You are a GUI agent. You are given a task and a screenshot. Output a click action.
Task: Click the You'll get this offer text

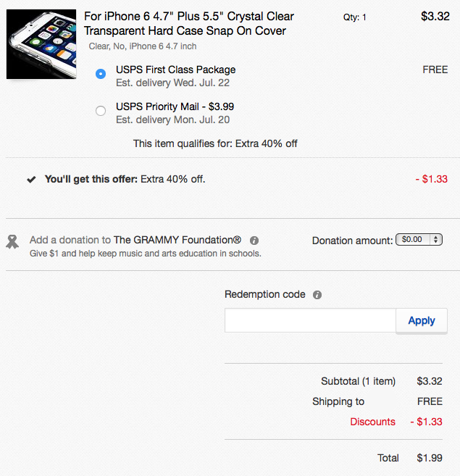point(125,179)
